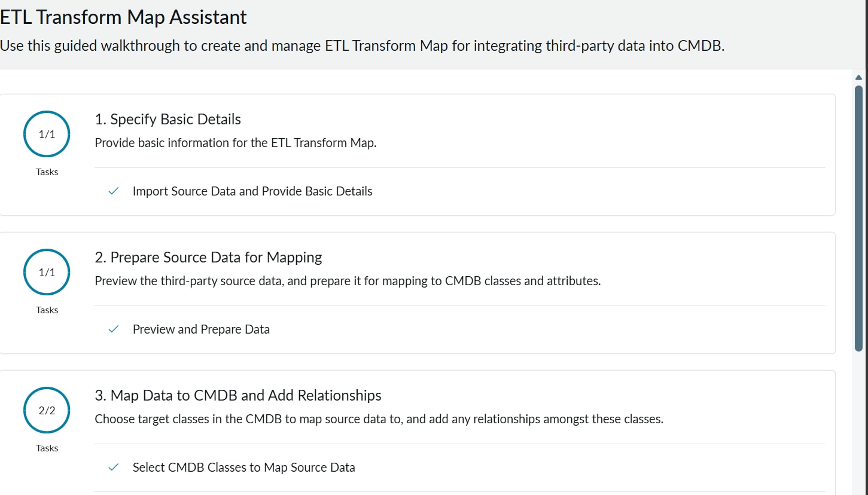
Task: Click the Tasks label under the second step circle
Action: [x=47, y=310]
